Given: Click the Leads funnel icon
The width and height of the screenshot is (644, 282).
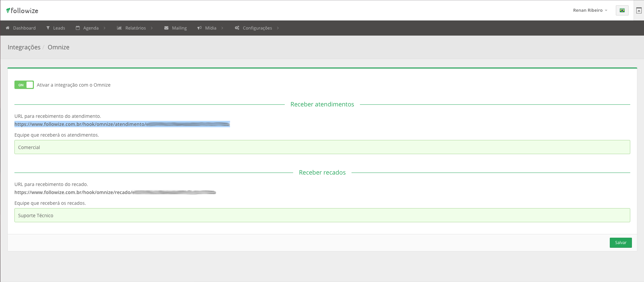Looking at the screenshot, I should (48, 28).
